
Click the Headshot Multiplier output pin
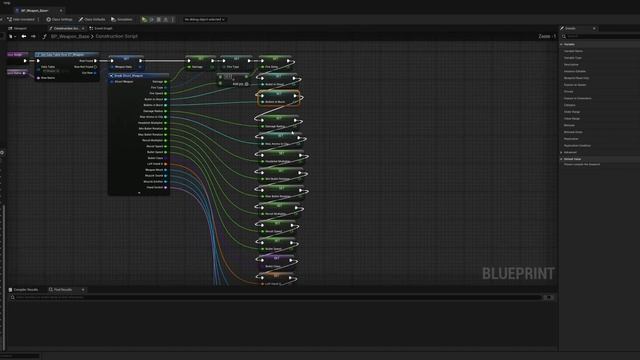pos(165,122)
